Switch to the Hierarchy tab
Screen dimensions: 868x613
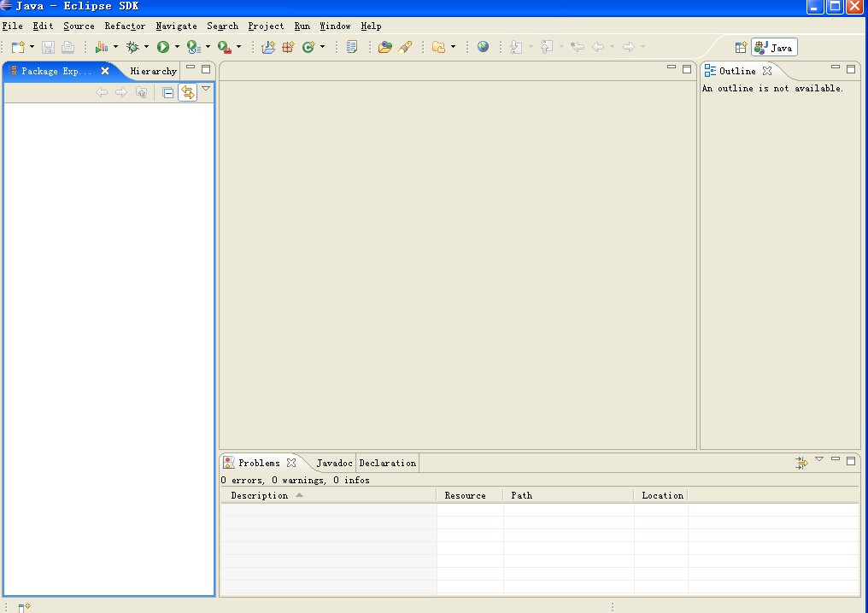pos(153,71)
